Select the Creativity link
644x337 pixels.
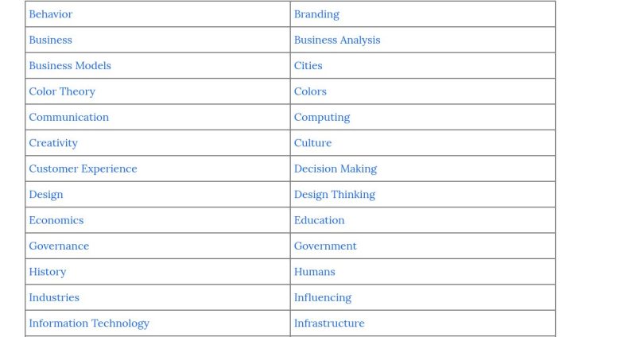point(53,143)
